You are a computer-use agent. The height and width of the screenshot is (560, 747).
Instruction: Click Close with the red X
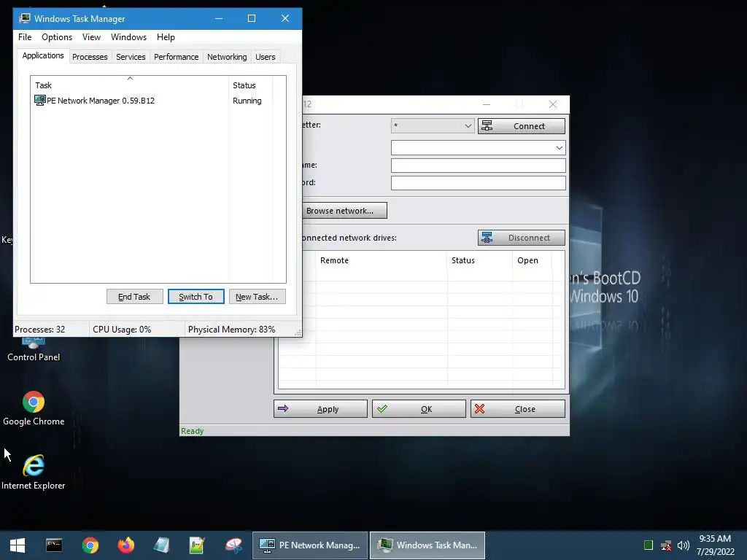click(x=517, y=409)
